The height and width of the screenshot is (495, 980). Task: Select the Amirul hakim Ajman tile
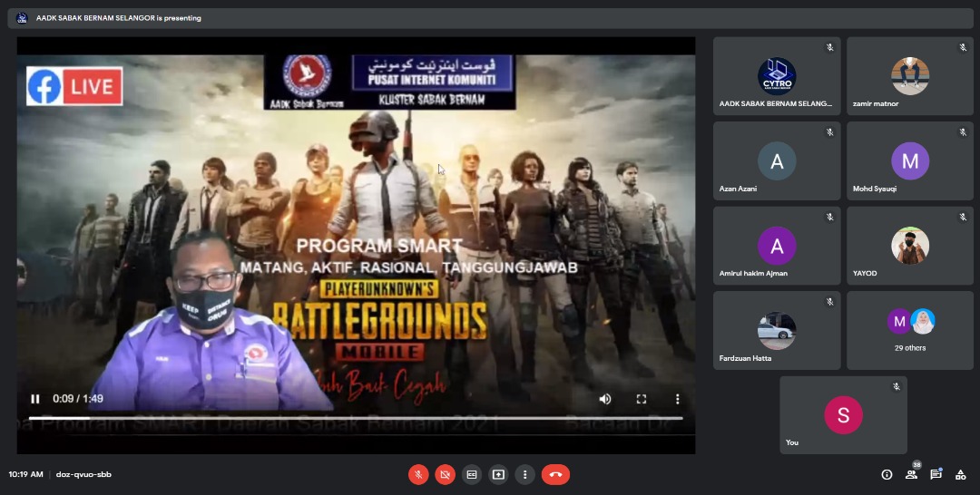pos(777,246)
